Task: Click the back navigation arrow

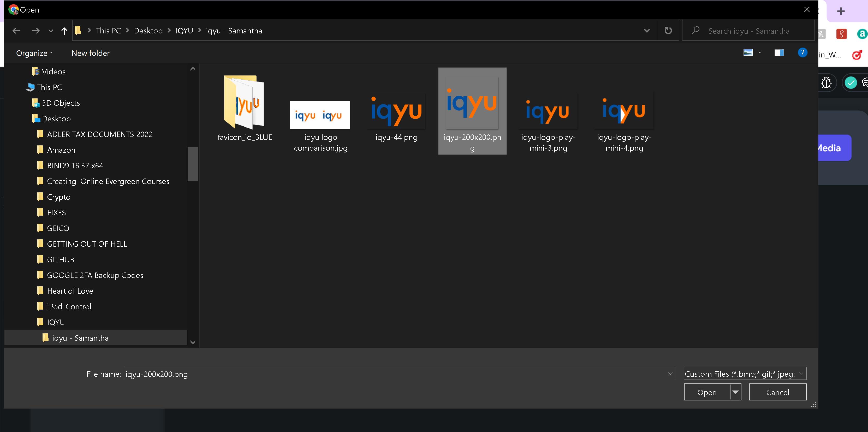Action: tap(16, 30)
